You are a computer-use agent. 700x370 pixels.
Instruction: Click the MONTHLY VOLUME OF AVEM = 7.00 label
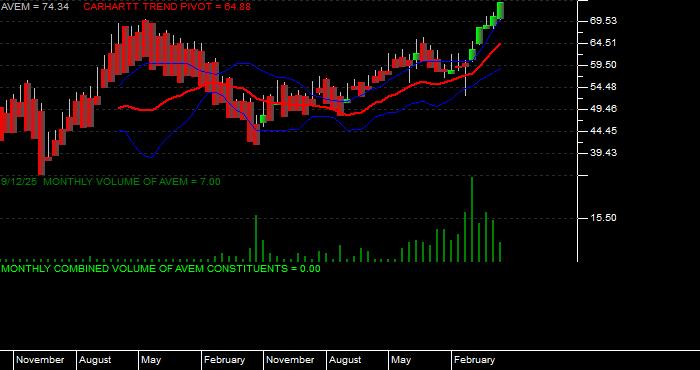coord(132,182)
